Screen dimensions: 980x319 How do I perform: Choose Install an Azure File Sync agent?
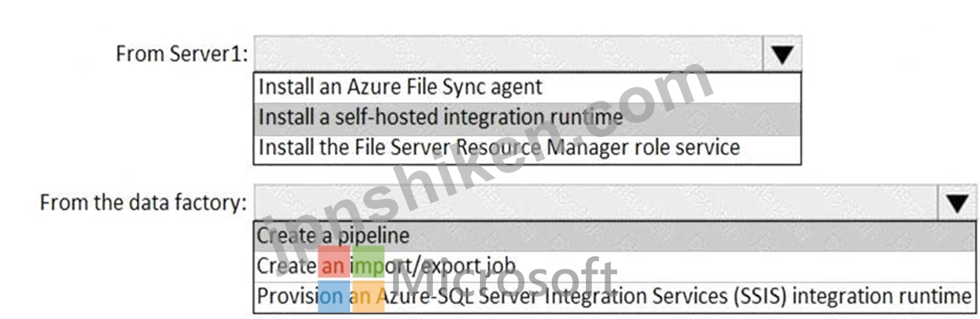(x=526, y=86)
